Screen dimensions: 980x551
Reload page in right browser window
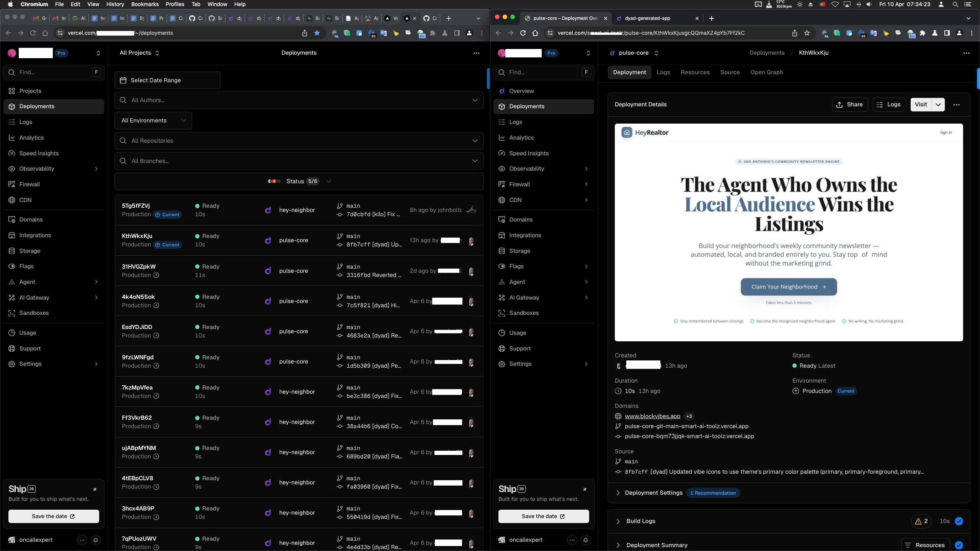(x=523, y=33)
